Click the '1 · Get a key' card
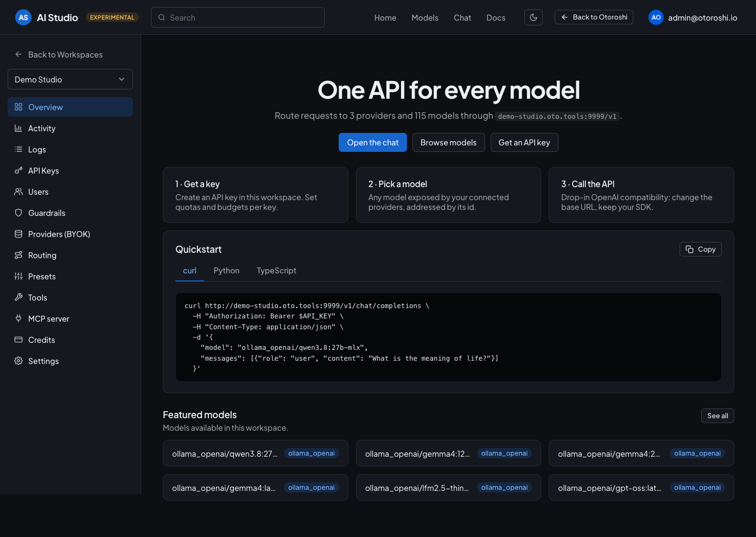This screenshot has width=756, height=537. tap(256, 195)
